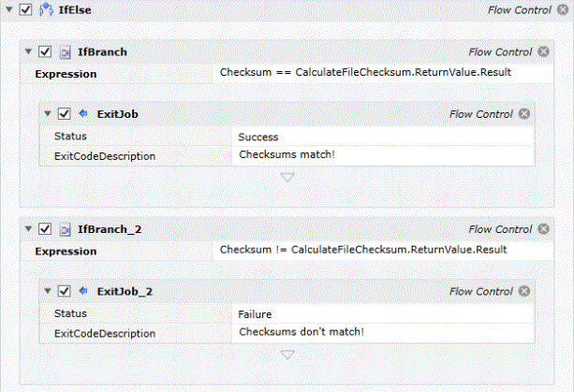
Task: Click the IfBranch activity icon
Action: [x=66, y=52]
